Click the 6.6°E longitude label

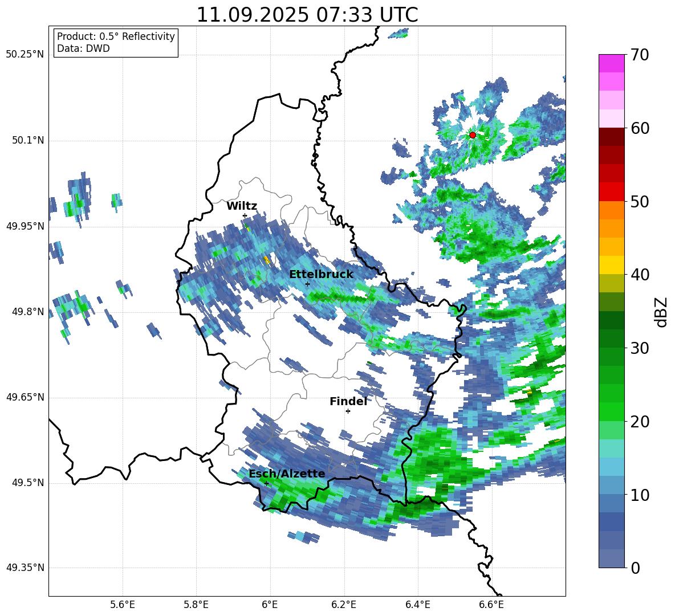click(x=491, y=605)
